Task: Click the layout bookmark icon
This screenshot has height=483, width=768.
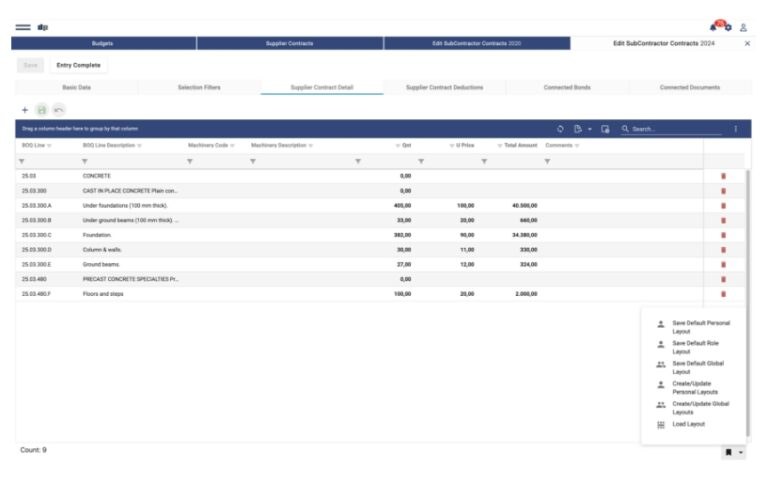Action: [x=728, y=452]
